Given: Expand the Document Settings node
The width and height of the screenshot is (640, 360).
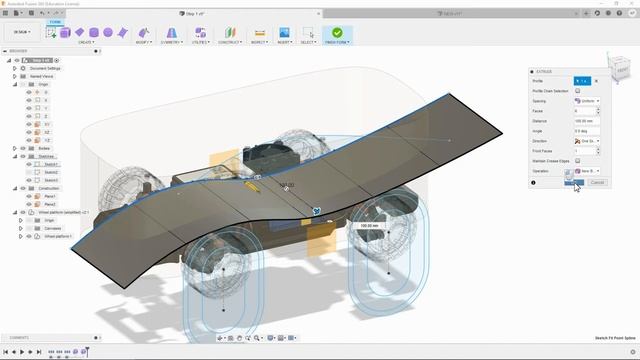Looking at the screenshot, I should click(15, 68).
